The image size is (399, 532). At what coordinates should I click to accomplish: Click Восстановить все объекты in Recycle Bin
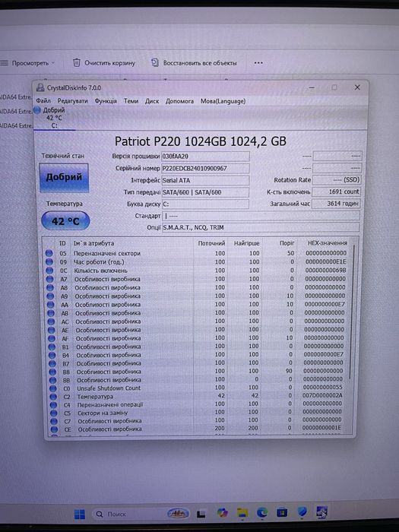pos(200,63)
